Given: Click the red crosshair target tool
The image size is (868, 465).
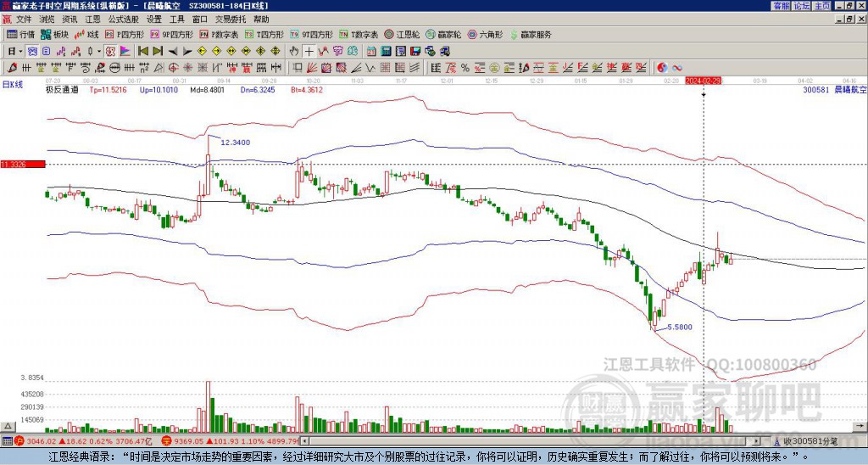Looking at the screenshot, I should tap(173, 68).
